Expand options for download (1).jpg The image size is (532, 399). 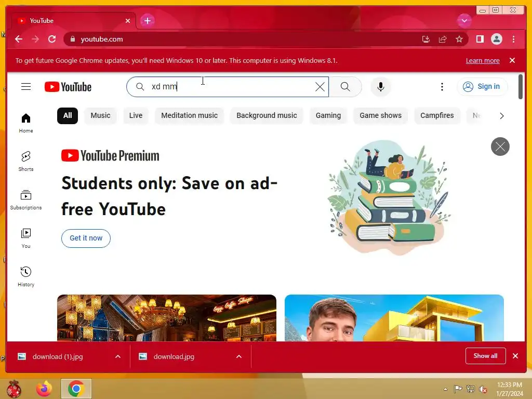click(118, 356)
